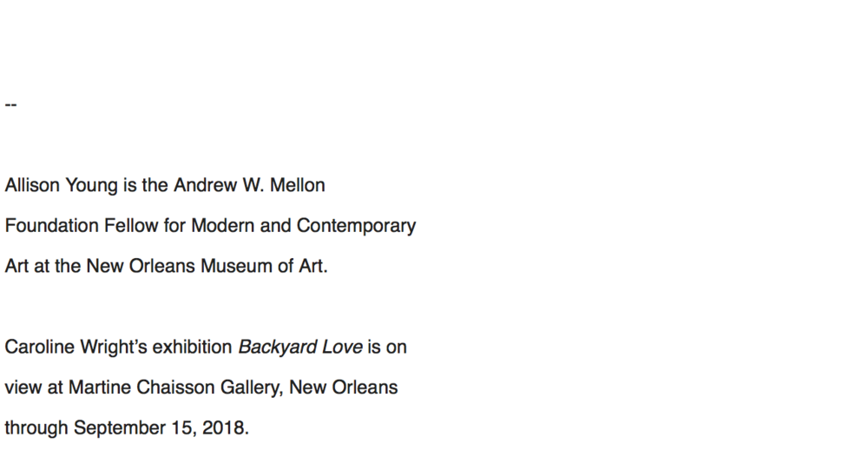Screen dimensions: 868x457
Task: Click the word 'exhibition'
Action: (x=192, y=347)
